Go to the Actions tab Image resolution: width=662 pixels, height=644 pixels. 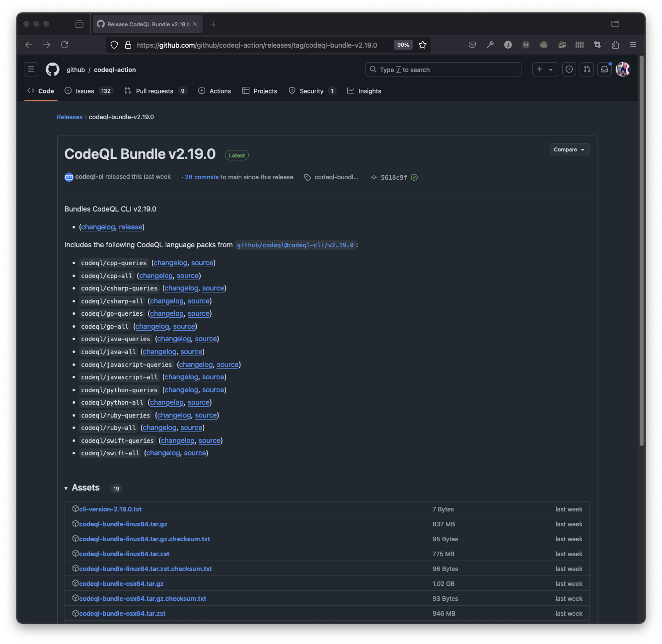click(x=215, y=91)
